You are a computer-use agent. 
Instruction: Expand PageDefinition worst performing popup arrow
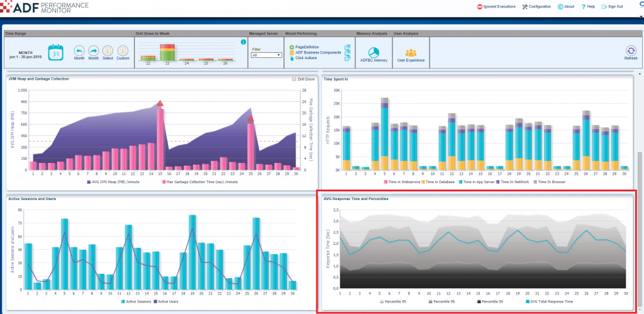(x=347, y=47)
